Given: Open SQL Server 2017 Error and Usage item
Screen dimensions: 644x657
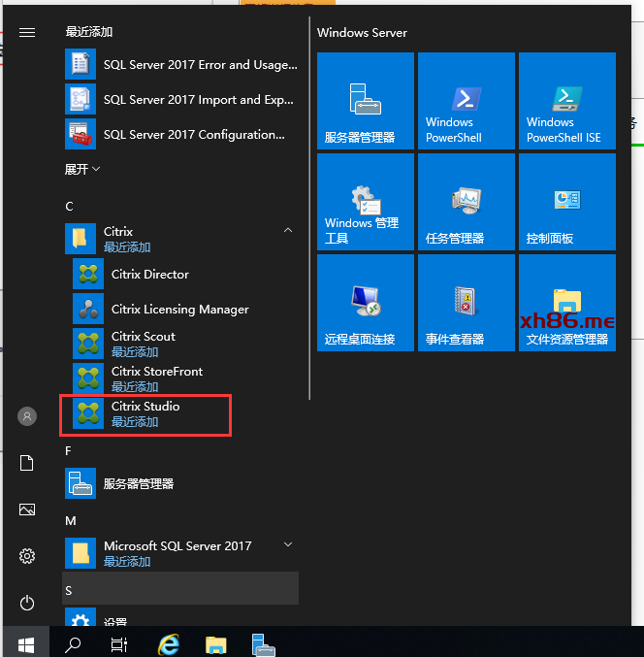Looking at the screenshot, I should (181, 64).
